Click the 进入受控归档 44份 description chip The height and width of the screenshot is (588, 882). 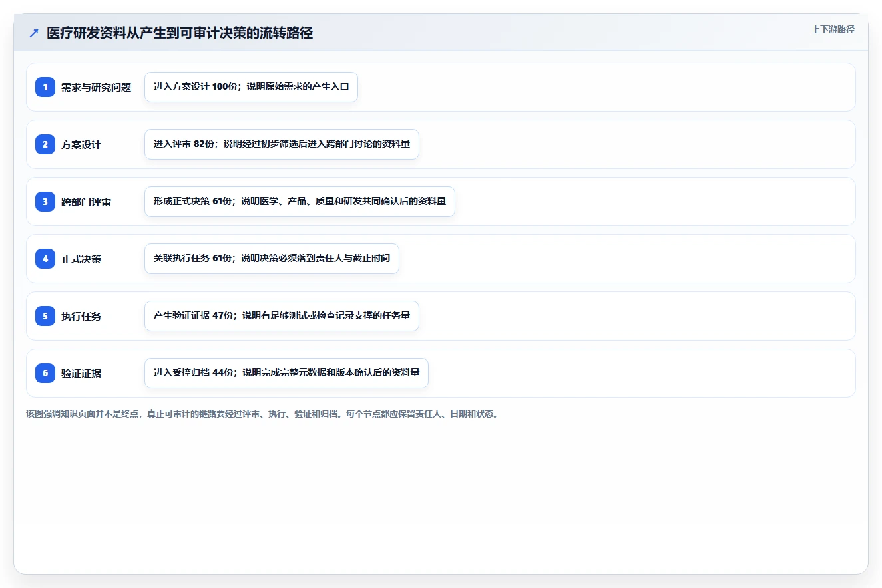pyautogui.click(x=286, y=373)
